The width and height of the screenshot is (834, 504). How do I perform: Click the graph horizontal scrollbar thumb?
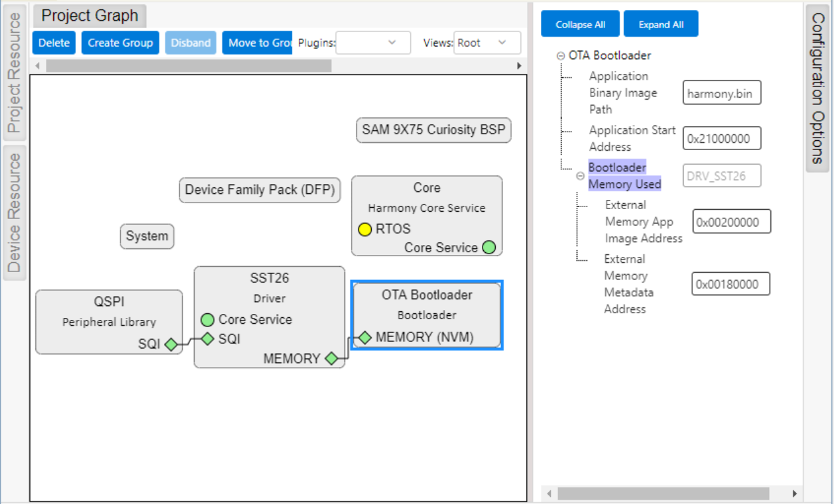click(x=188, y=66)
